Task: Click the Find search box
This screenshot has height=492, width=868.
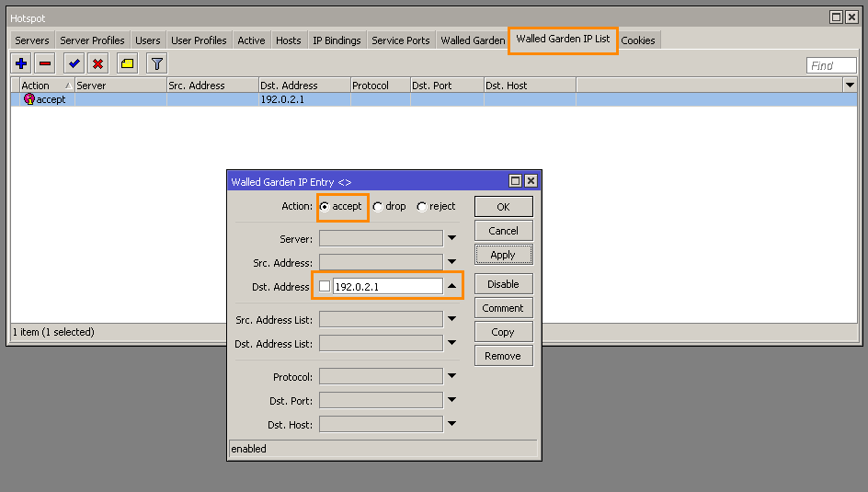Action: [831, 65]
